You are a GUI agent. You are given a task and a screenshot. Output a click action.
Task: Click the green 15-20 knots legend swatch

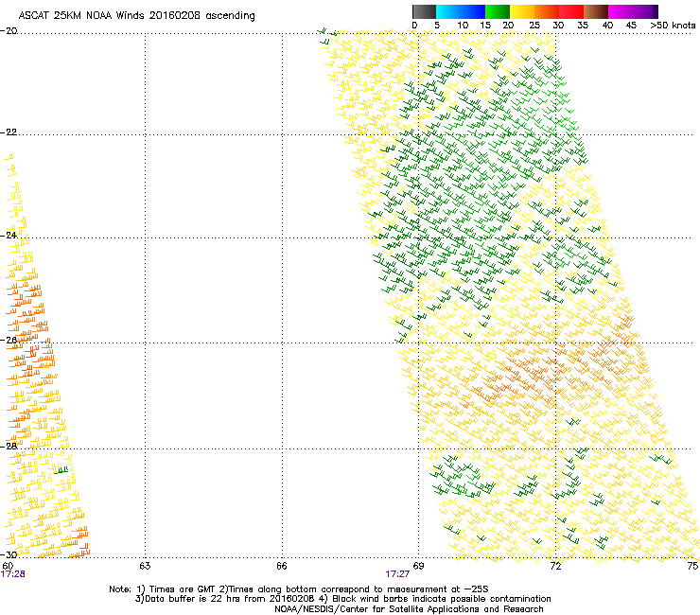click(498, 11)
